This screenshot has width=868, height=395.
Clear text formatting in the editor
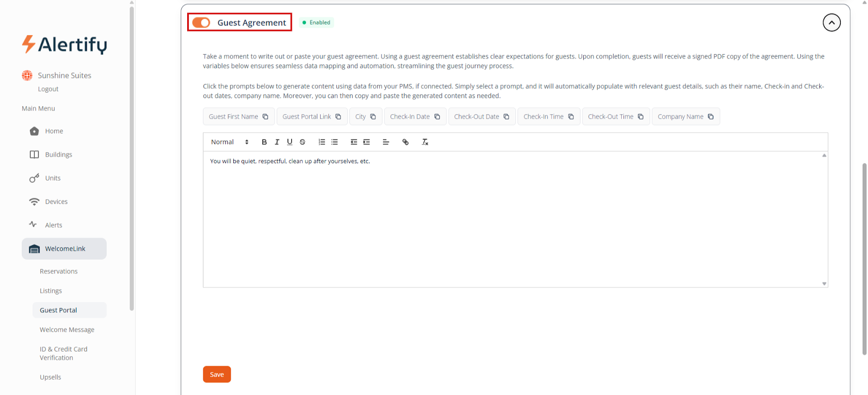point(425,142)
